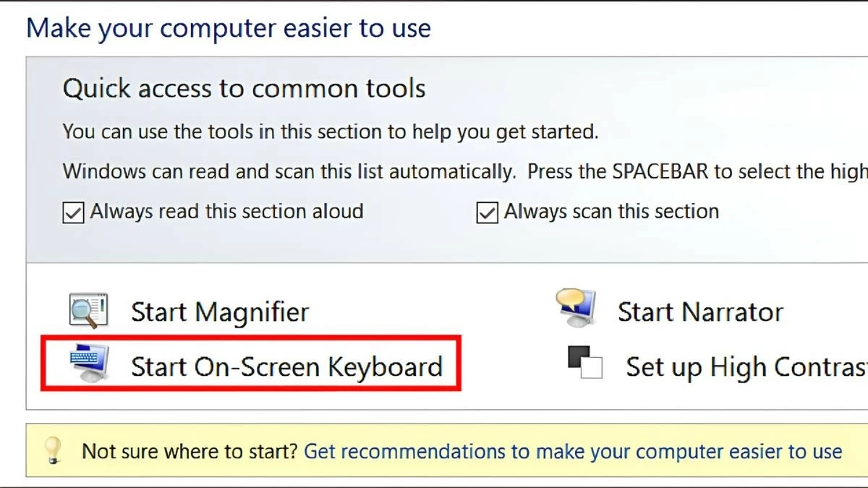Click the Narrator speech bubble icon
The width and height of the screenshot is (868, 488).
[x=576, y=309]
